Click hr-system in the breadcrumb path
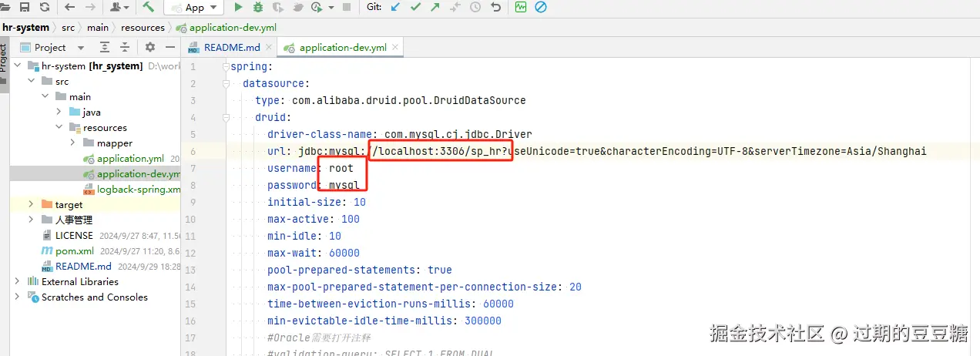Viewport: 980px width, 356px height. click(x=25, y=27)
